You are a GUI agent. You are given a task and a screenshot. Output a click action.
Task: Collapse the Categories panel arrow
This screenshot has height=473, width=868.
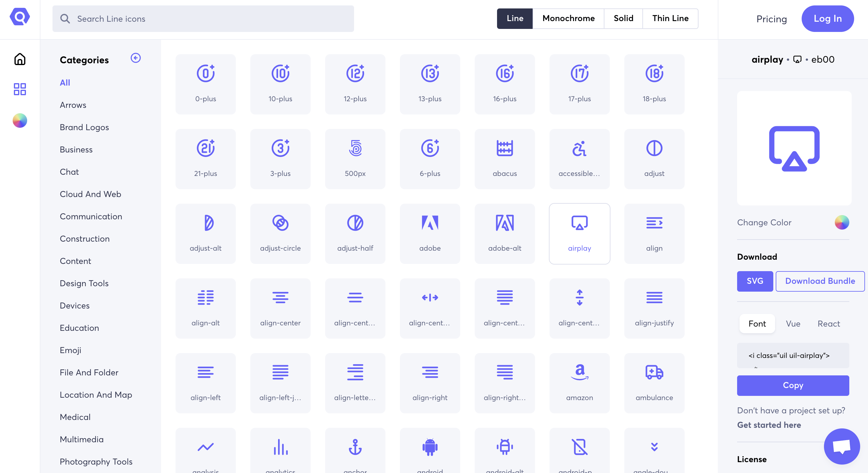[135, 58]
